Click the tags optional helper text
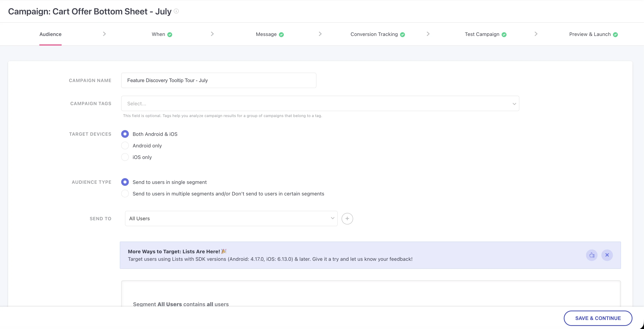Image resolution: width=644 pixels, height=329 pixels. tap(223, 116)
